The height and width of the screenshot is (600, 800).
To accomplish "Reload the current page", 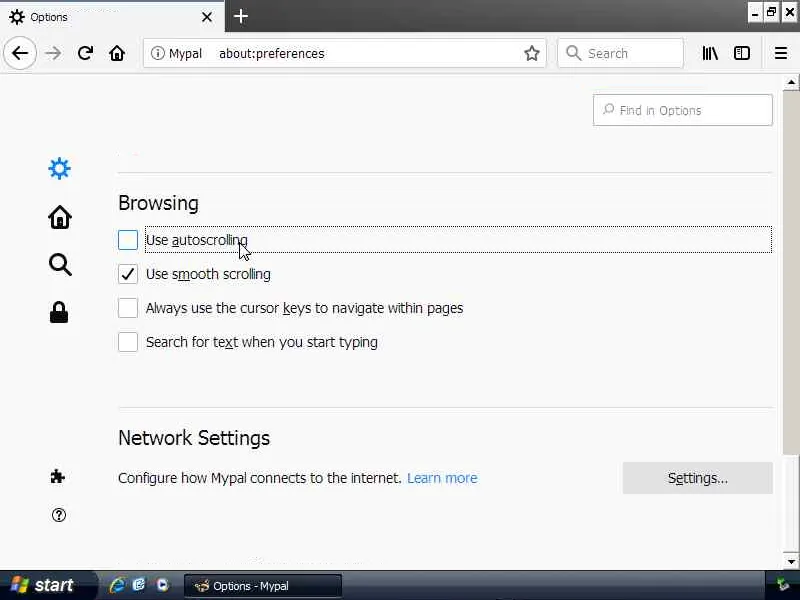I will 86,53.
